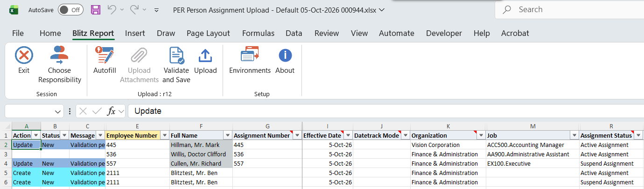644x189 pixels.
Task: Click Validate and Save
Action: [176, 65]
